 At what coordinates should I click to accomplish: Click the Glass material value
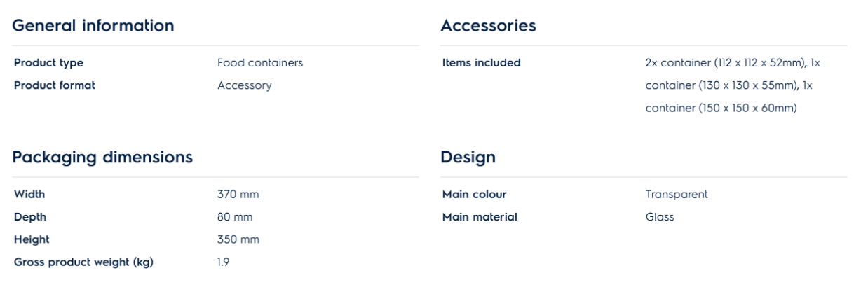(659, 217)
